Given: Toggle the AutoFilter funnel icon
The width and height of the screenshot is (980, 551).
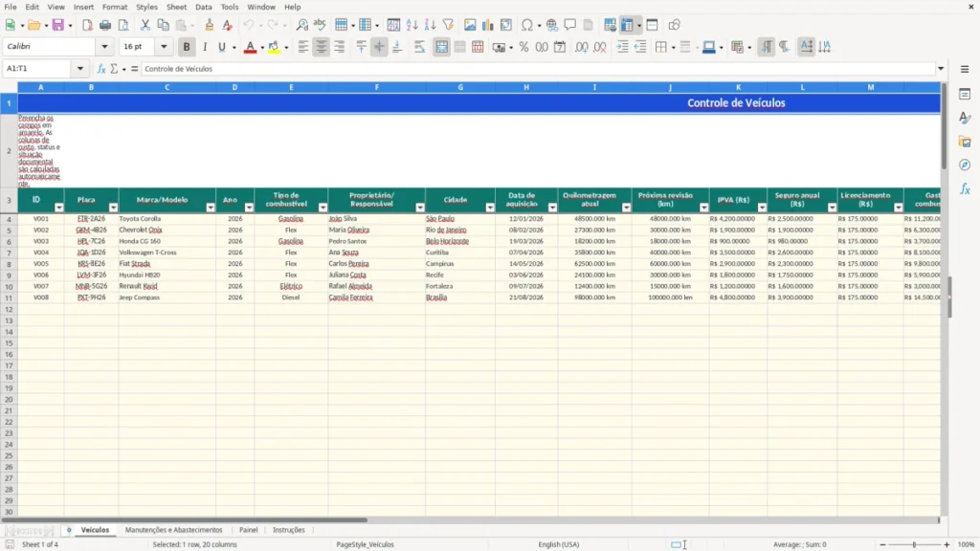Looking at the screenshot, I should [448, 25].
